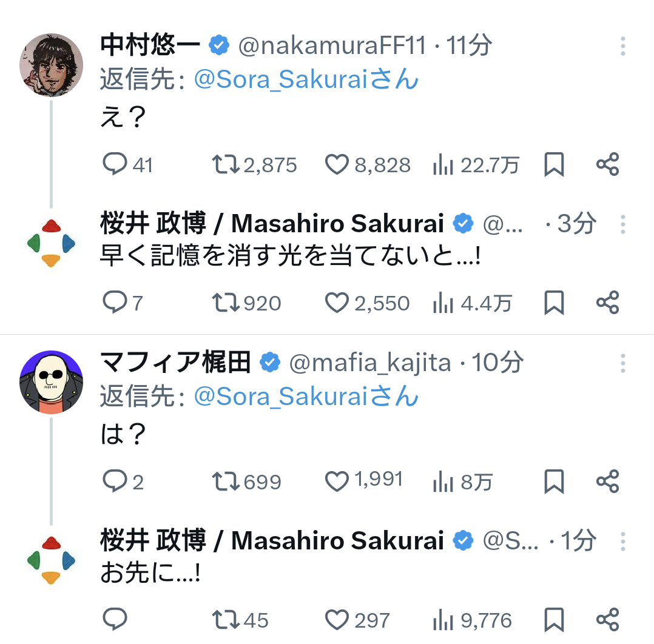
Task: Reply to 中村悠一's え？ tweet
Action: [x=115, y=164]
